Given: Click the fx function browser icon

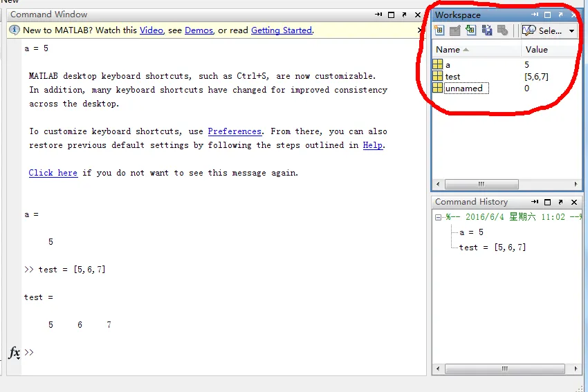Looking at the screenshot, I should click(x=15, y=353).
